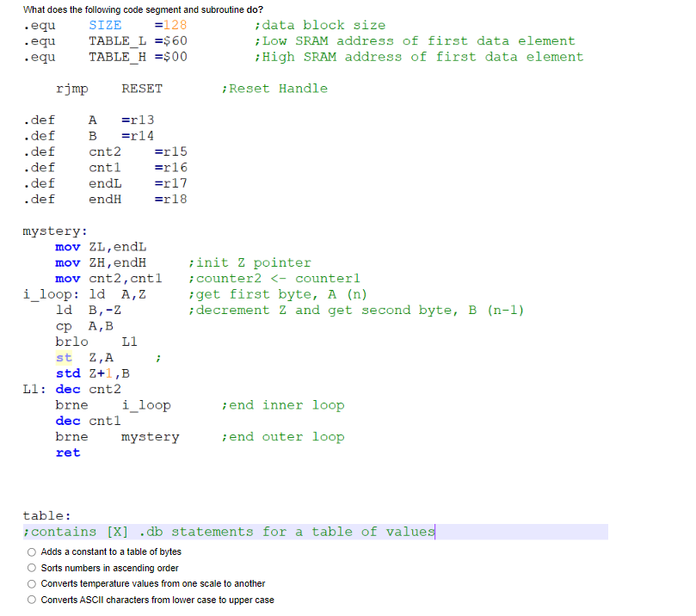Click the ret instruction at loop end
Viewport: 696px width, 616px height.
68,453
